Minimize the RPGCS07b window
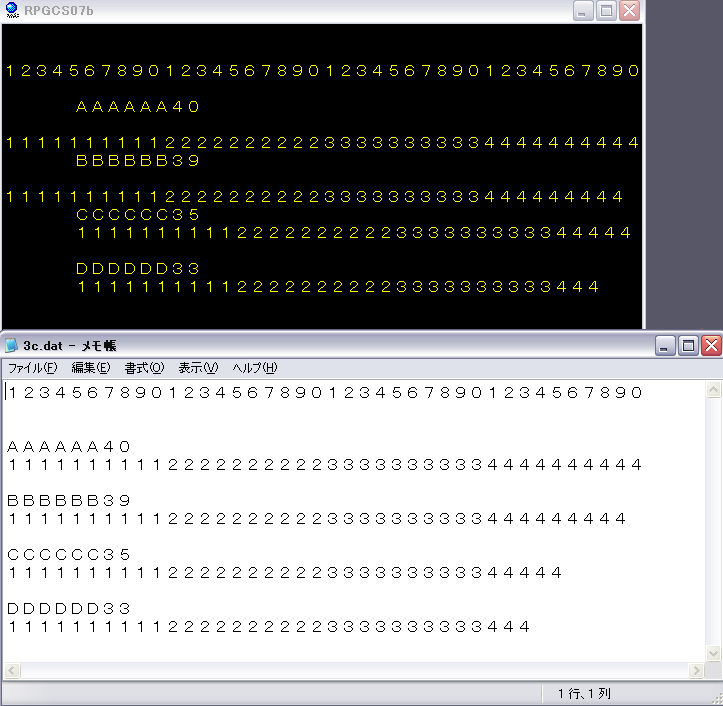Image resolution: width=723 pixels, height=706 pixels. tap(583, 10)
